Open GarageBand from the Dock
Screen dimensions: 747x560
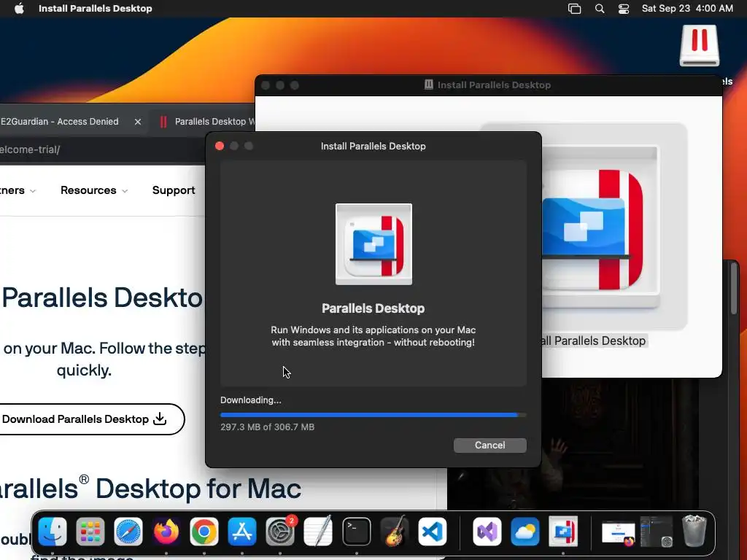tap(395, 532)
